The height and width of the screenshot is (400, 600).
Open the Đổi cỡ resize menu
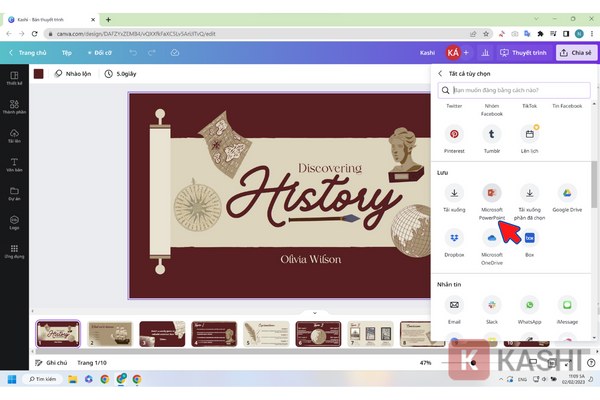(99, 52)
